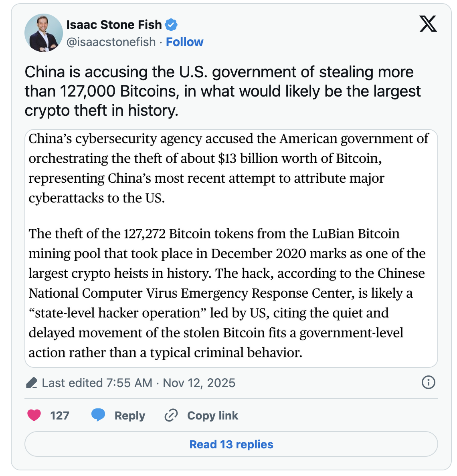The width and height of the screenshot is (457, 476).
Task: Copy tweet URL using the link icon
Action: [x=171, y=415]
